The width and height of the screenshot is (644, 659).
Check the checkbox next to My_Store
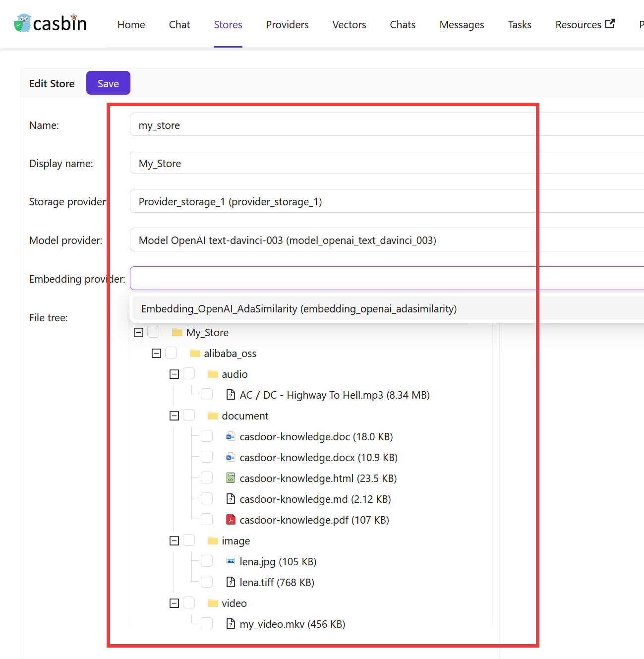tap(153, 331)
